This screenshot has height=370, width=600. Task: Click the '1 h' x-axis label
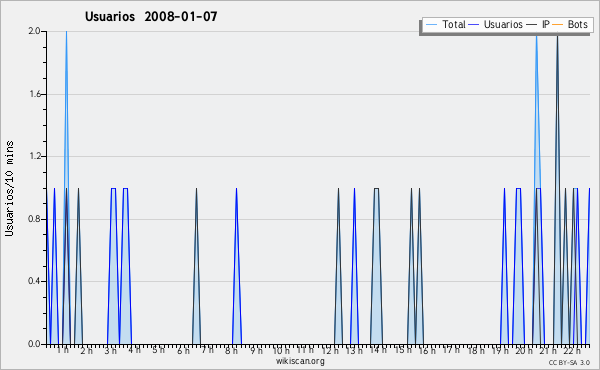coord(63,350)
